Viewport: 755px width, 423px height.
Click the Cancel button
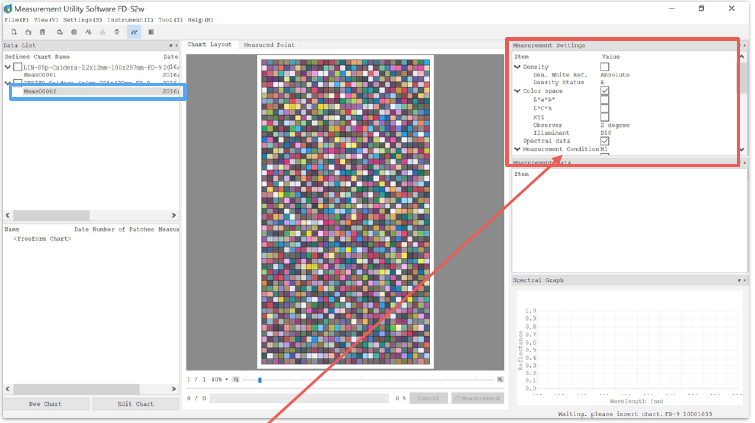[428, 398]
